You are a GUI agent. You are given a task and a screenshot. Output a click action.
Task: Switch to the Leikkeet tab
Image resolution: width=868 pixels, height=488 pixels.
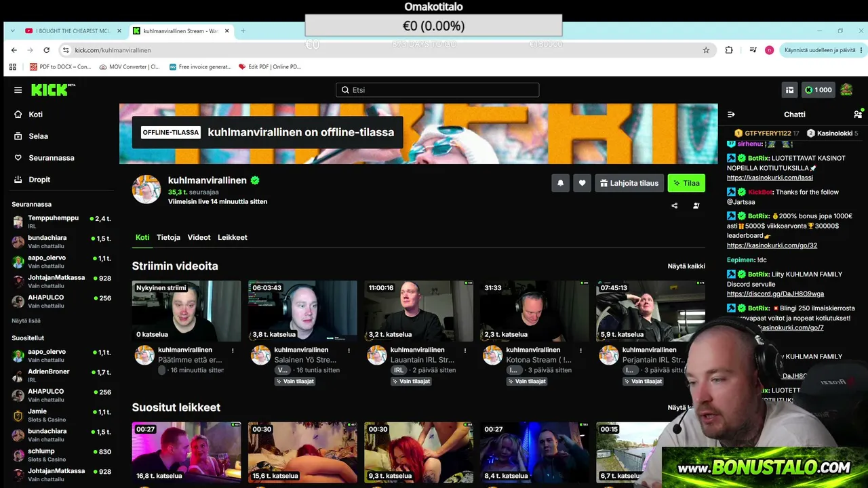232,237
